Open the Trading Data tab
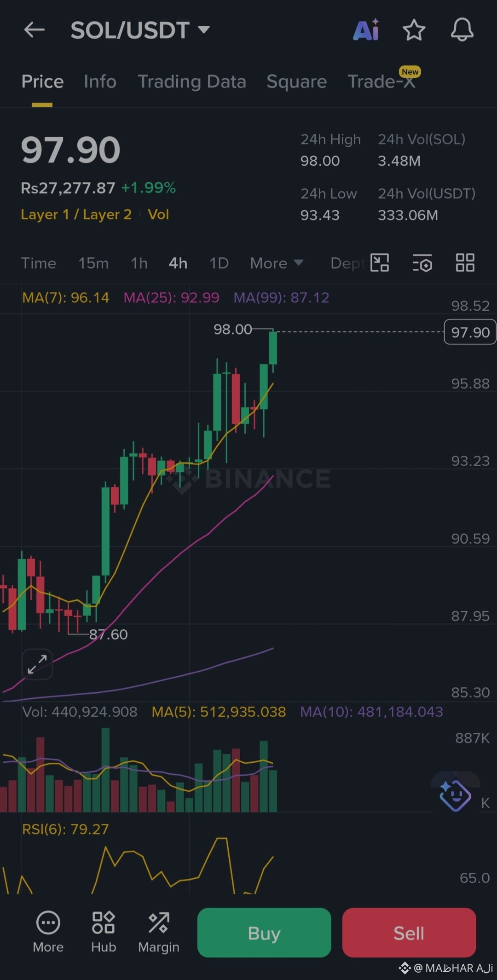497x980 pixels. 192,81
